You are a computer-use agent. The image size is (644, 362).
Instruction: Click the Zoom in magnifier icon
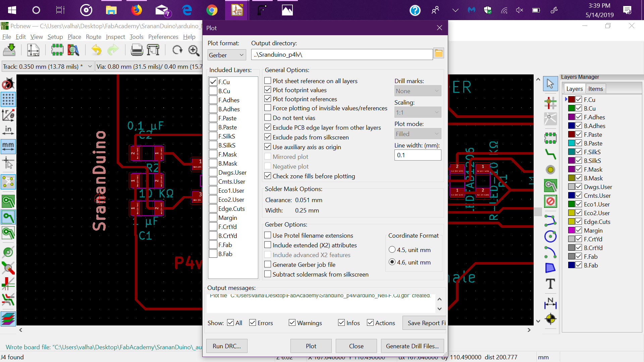point(194,50)
